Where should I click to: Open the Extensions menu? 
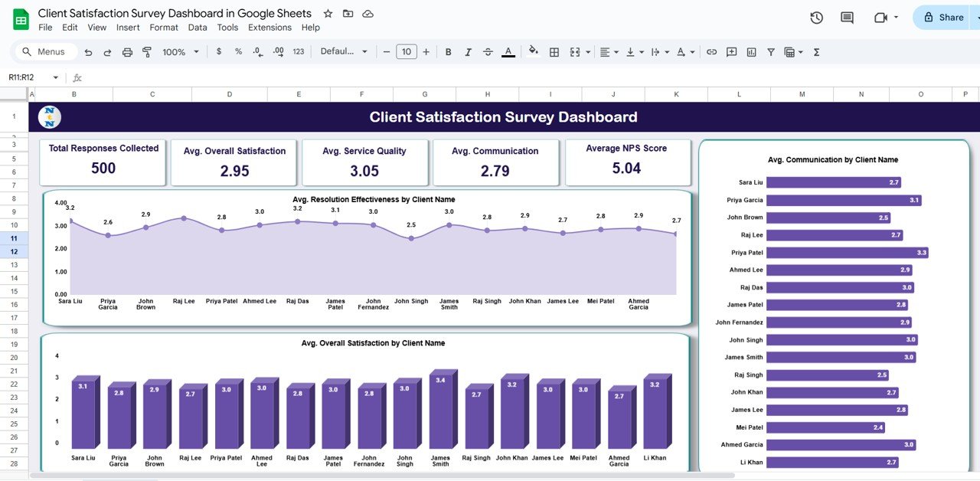pyautogui.click(x=269, y=28)
